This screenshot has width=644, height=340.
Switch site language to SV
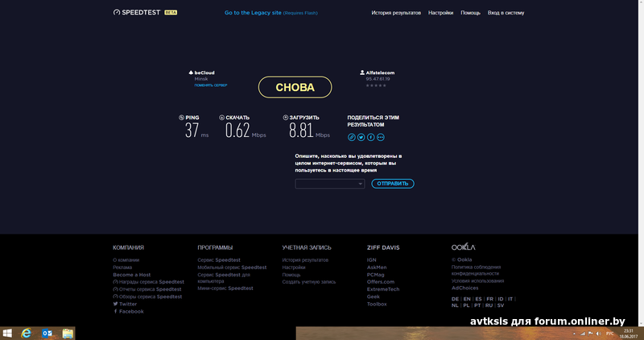click(500, 305)
